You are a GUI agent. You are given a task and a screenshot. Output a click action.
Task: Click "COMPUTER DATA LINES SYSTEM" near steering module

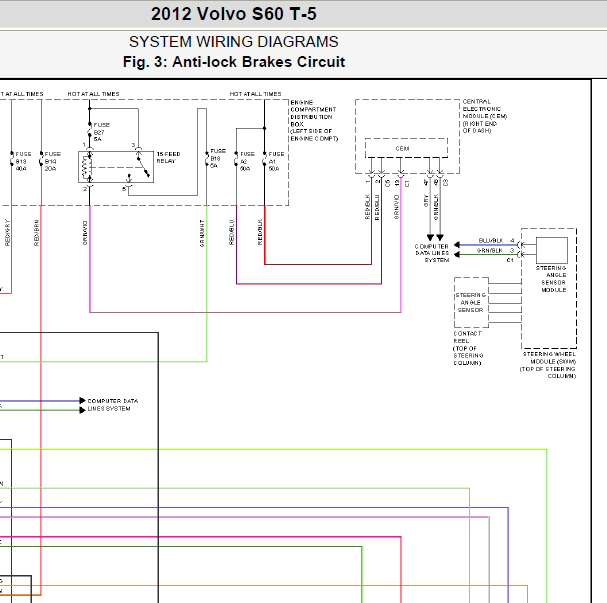tap(432, 253)
